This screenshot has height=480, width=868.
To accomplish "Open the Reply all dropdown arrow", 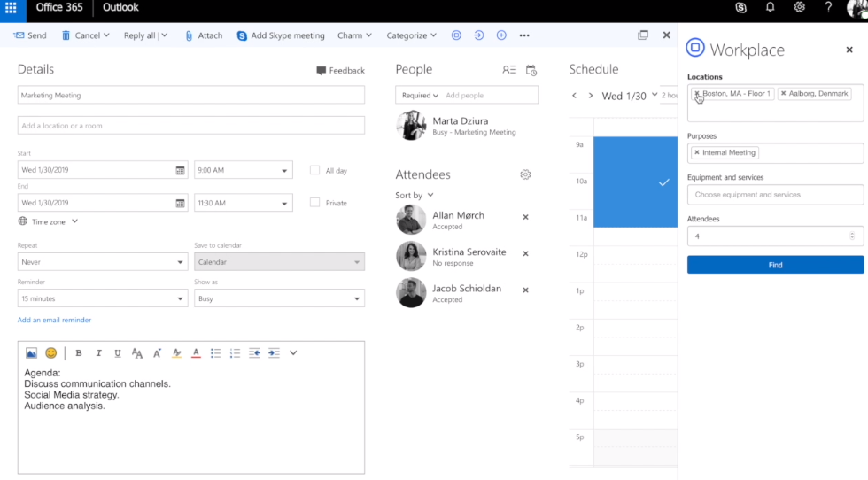I will [165, 35].
